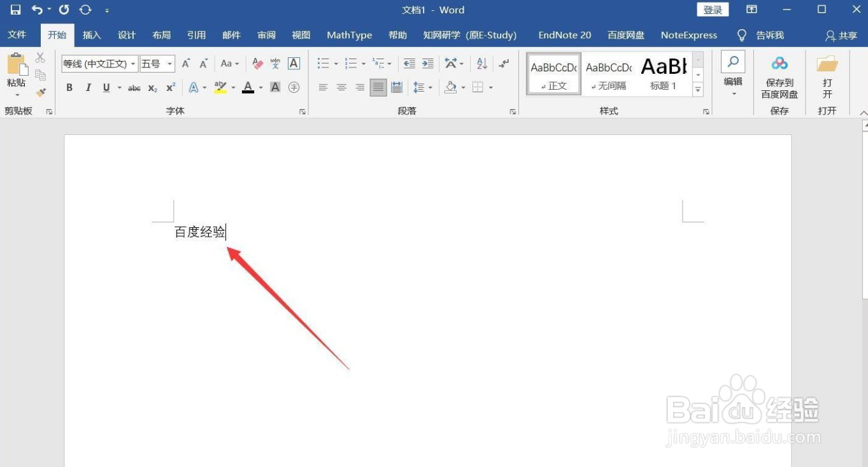Screen dimensions: 868x467
Task: Switch to the 插入 (Insert) tab
Action: 92,35
